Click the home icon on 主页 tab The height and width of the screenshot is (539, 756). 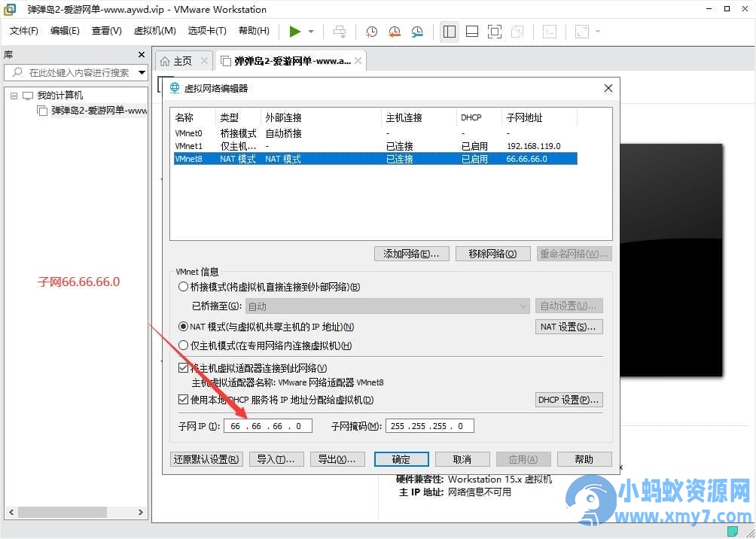pyautogui.click(x=165, y=61)
